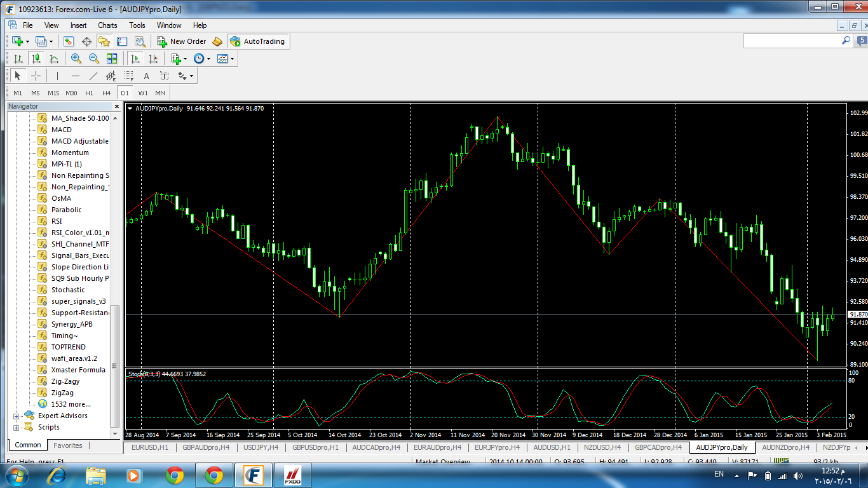Viewport: 868px width, 488px height.
Task: Select the Stochastic indicator in Navigator
Action: (68, 290)
